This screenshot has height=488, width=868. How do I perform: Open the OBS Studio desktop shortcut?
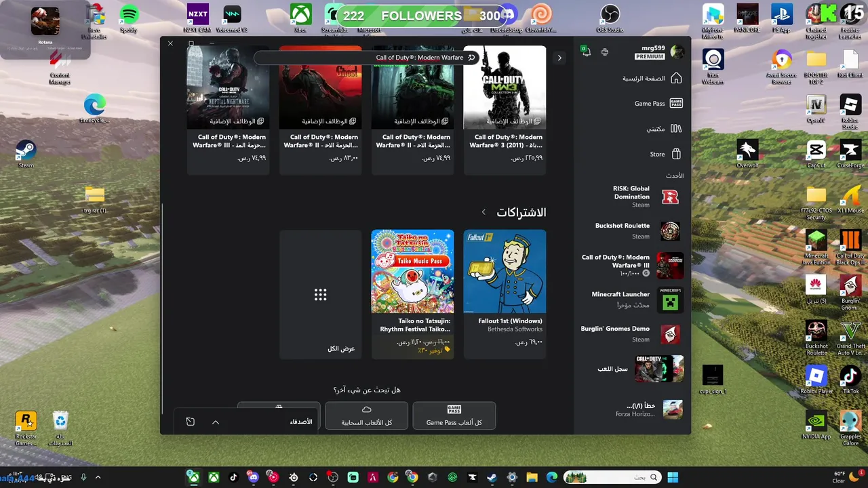(610, 19)
